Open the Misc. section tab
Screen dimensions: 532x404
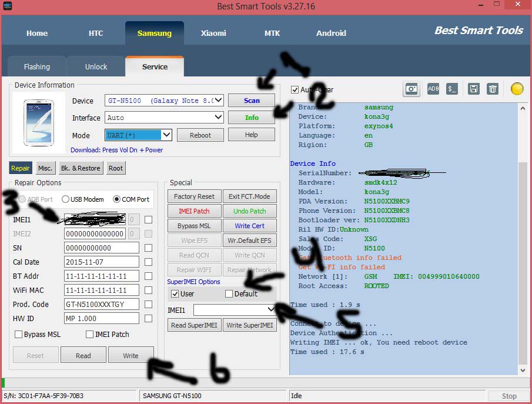[x=45, y=168]
